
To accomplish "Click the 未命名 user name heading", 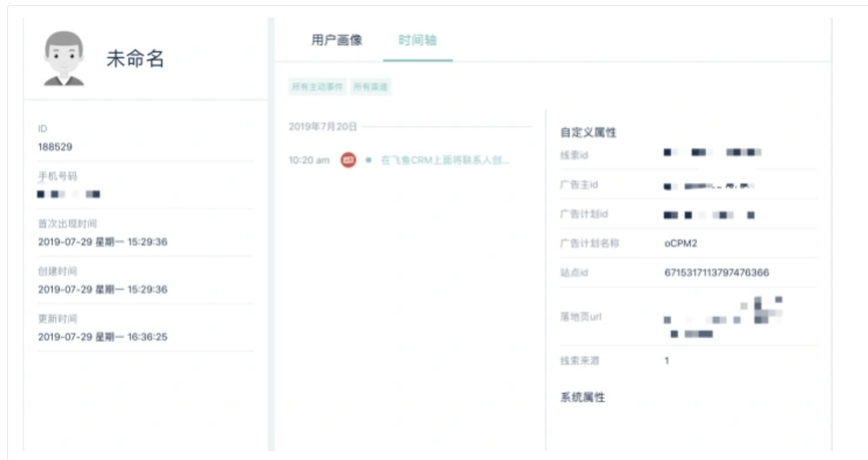I will [135, 58].
